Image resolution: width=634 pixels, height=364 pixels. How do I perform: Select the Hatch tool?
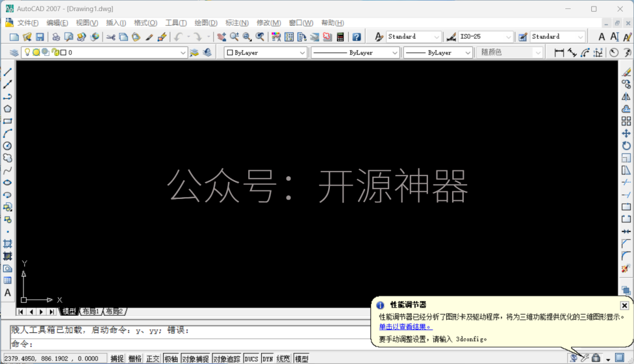8,244
